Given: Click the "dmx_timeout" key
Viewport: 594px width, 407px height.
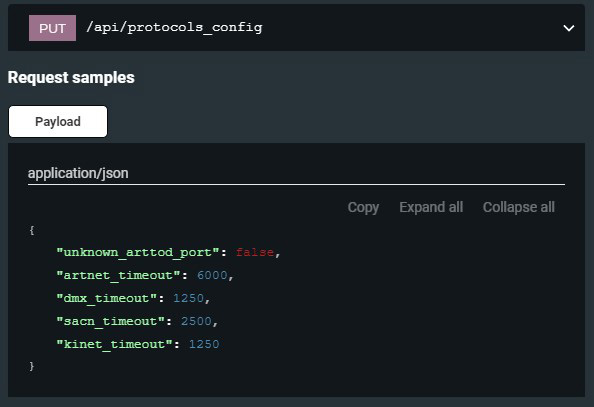Looking at the screenshot, I should tap(106, 299).
